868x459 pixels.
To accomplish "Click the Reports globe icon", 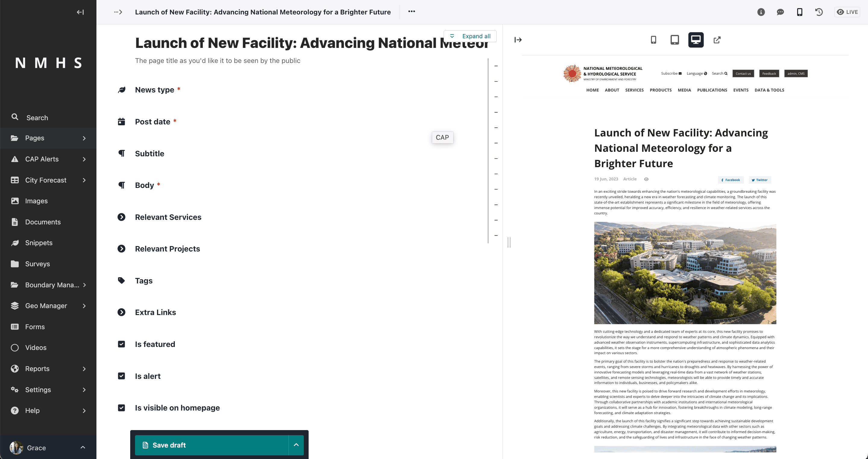I will [x=15, y=369].
